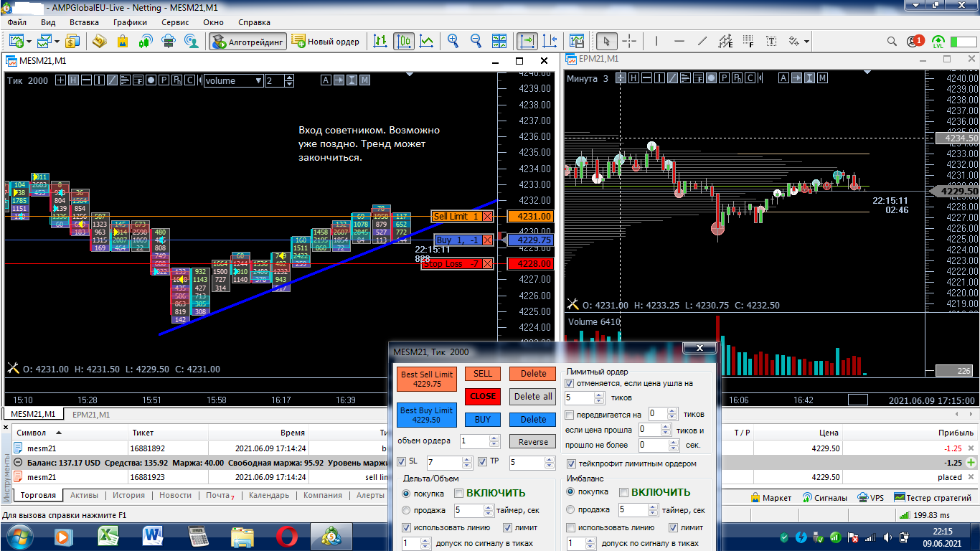Select продажа radio in Дельта/Объем section
The height and width of the screenshot is (551, 980).
(407, 510)
